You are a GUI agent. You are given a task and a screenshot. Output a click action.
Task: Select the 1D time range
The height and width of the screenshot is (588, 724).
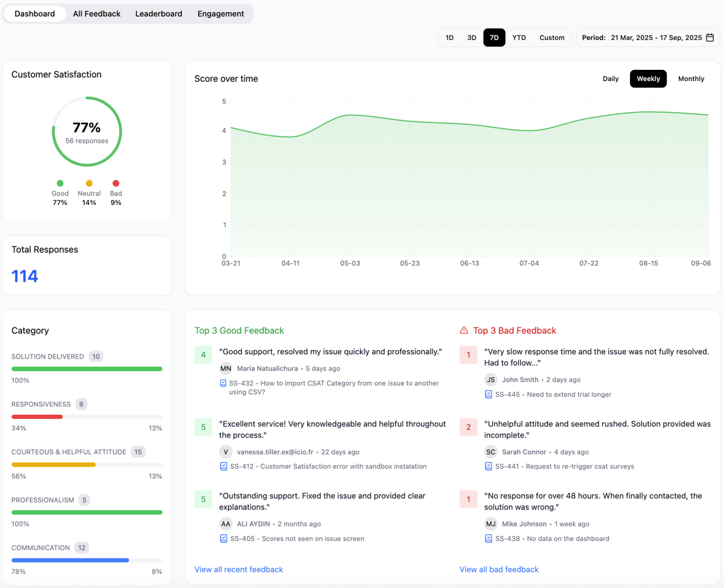coord(450,37)
